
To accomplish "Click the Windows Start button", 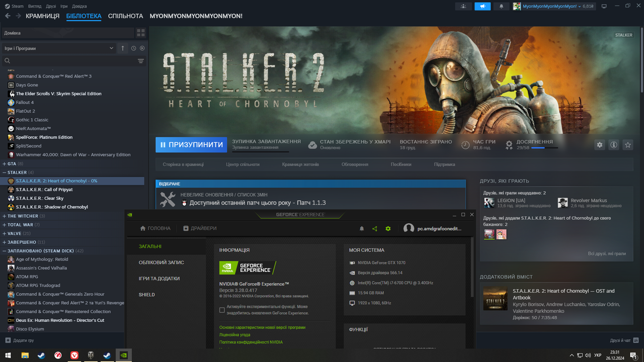I will pyautogui.click(x=8, y=355).
